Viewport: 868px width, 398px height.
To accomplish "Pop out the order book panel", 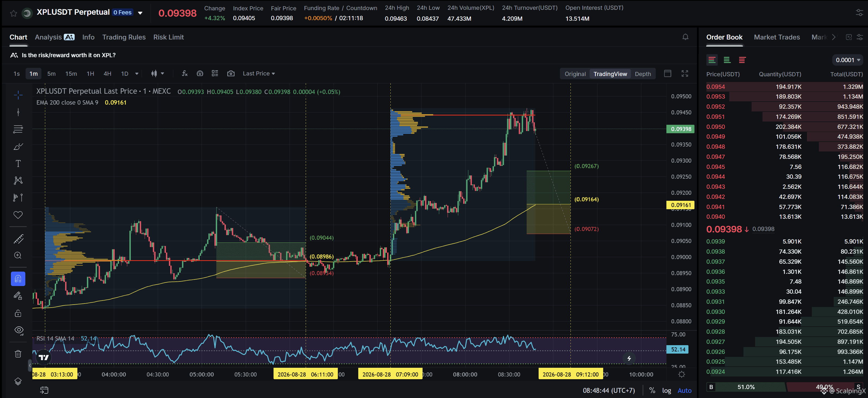I will click(849, 37).
